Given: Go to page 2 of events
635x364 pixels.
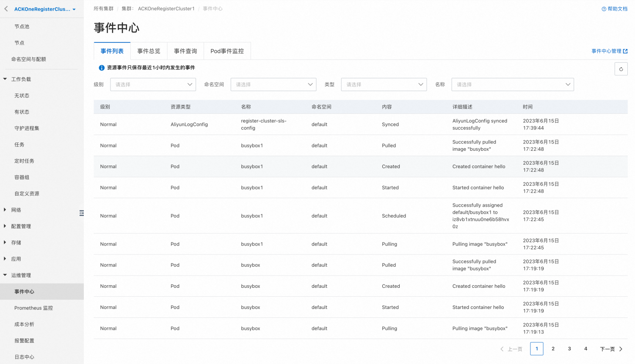Looking at the screenshot, I should coord(553,349).
